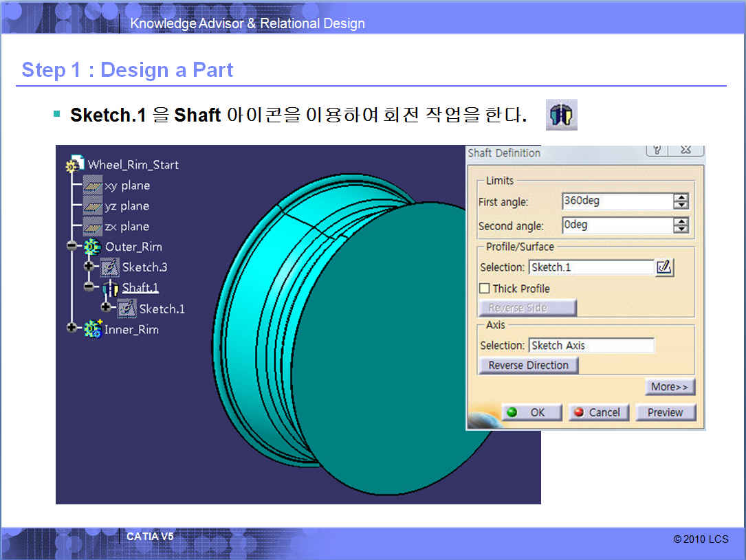Select the zx plane icon
746x560 pixels.
[92, 227]
